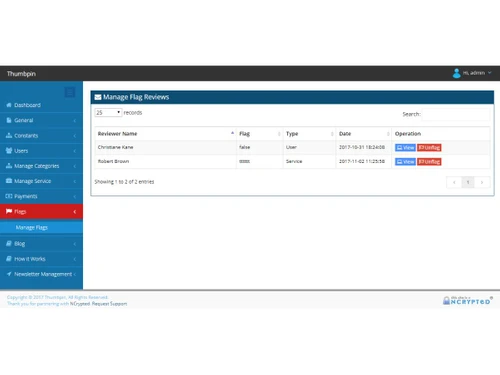
Task: Sort by Type column header
Action: coord(310,134)
